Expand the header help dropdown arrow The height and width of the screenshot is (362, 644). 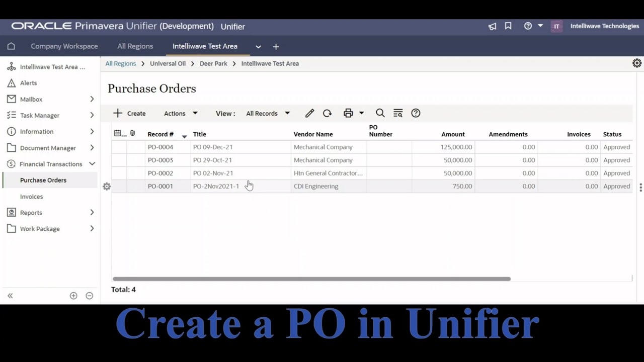click(540, 26)
